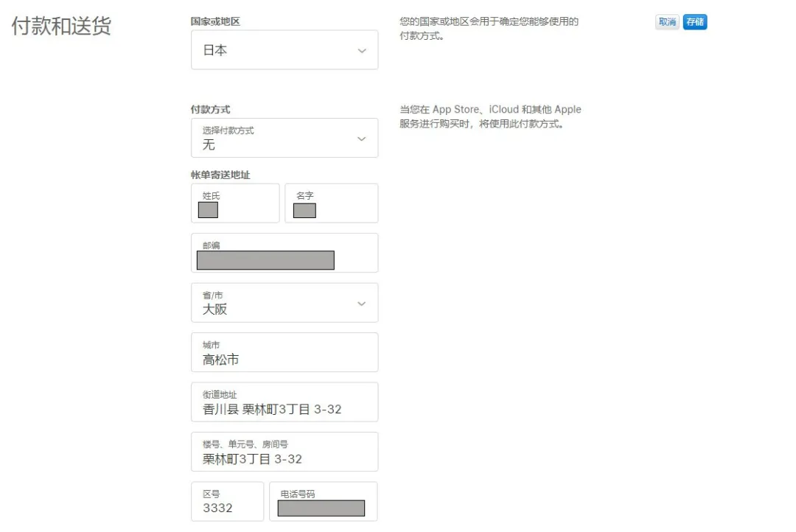
Task: Click the 区号 field containing 3332
Action: [x=227, y=502]
